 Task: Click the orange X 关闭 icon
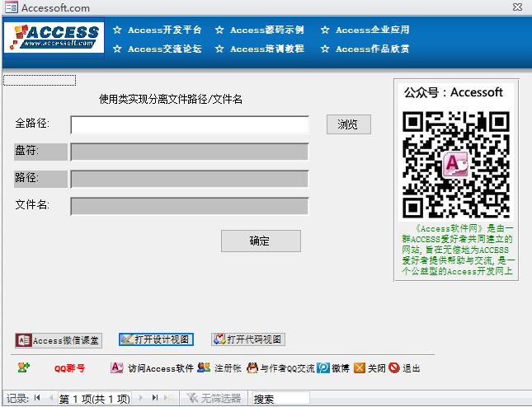coord(360,367)
